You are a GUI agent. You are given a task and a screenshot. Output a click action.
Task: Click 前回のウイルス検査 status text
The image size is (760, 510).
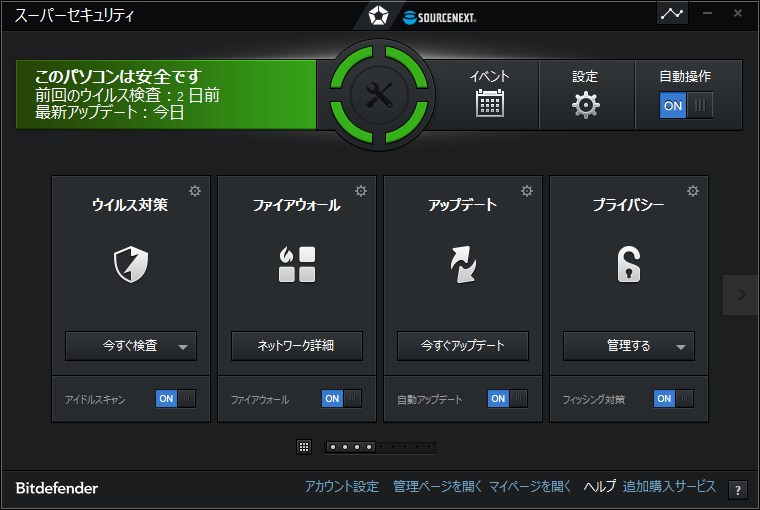(127, 95)
